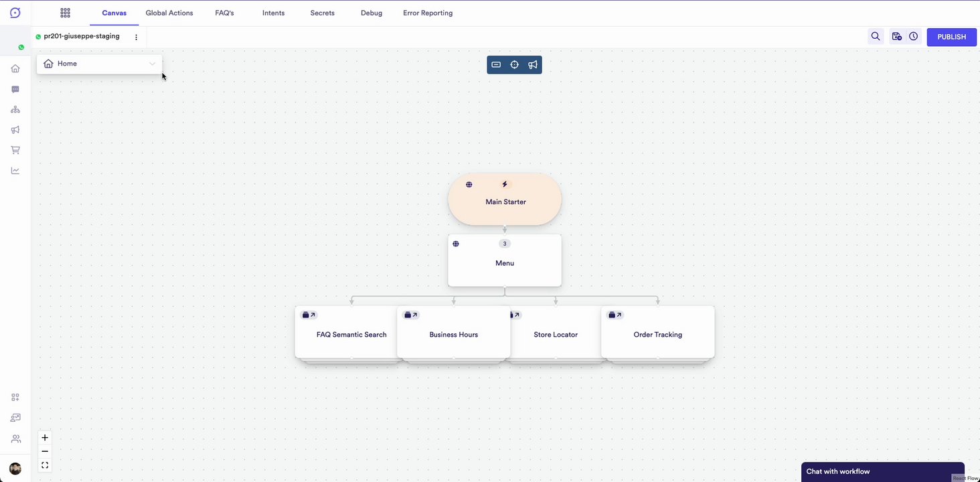Select the Store Locator node
Image resolution: width=980 pixels, height=482 pixels.
tap(556, 332)
